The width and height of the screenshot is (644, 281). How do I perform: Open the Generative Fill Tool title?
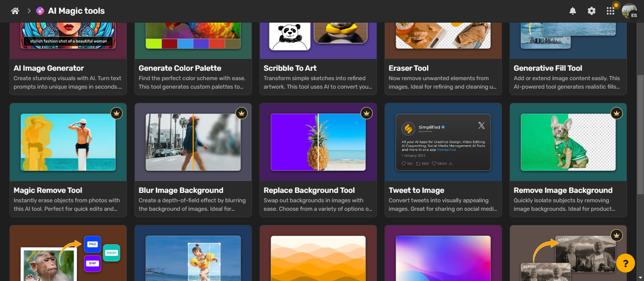tap(548, 68)
